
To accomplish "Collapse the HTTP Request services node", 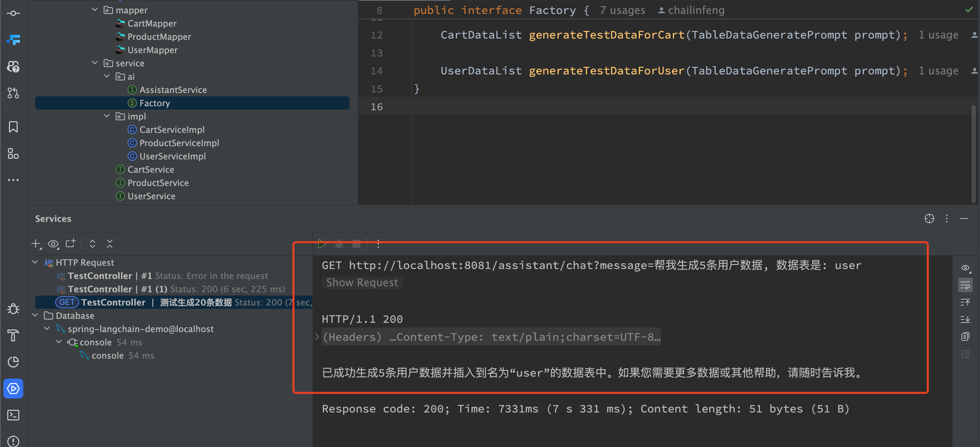I will coord(35,262).
